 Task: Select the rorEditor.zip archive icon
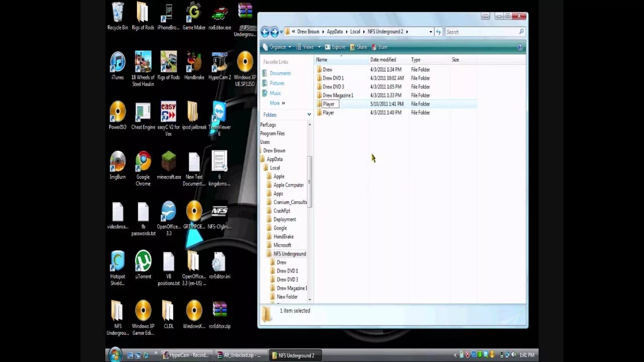pos(219,315)
